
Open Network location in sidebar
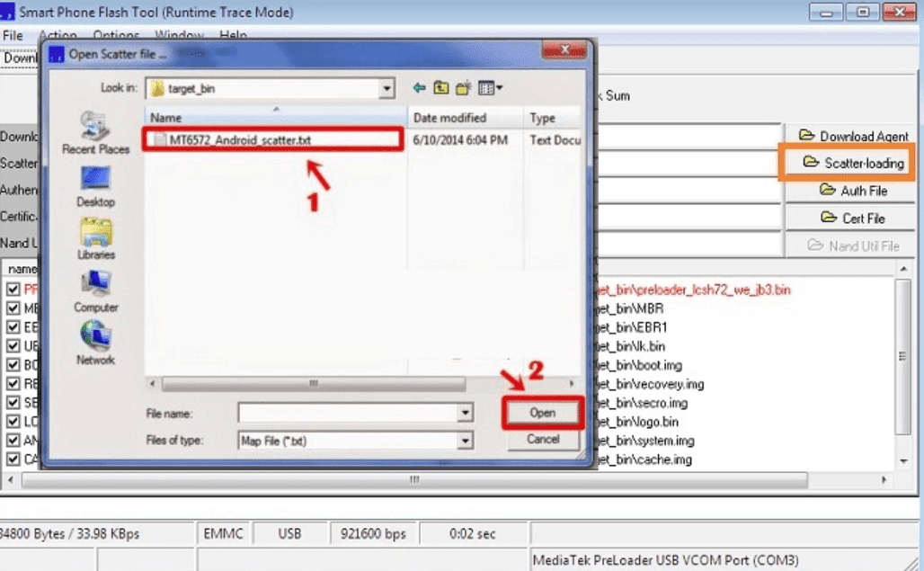click(x=95, y=343)
